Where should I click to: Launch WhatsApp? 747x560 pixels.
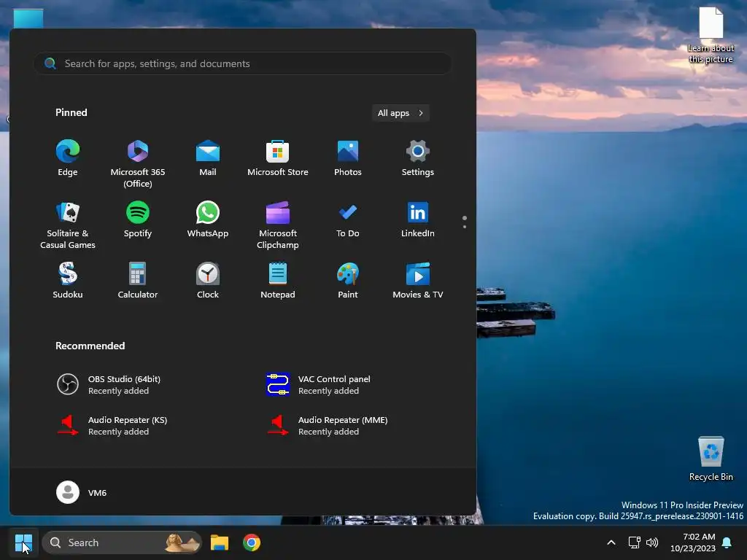pyautogui.click(x=208, y=219)
